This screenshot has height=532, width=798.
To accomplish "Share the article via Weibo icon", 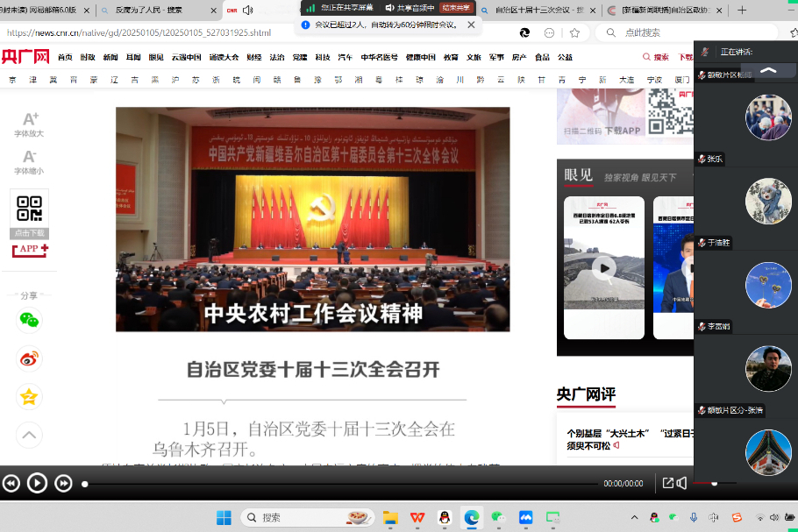I will point(29,358).
